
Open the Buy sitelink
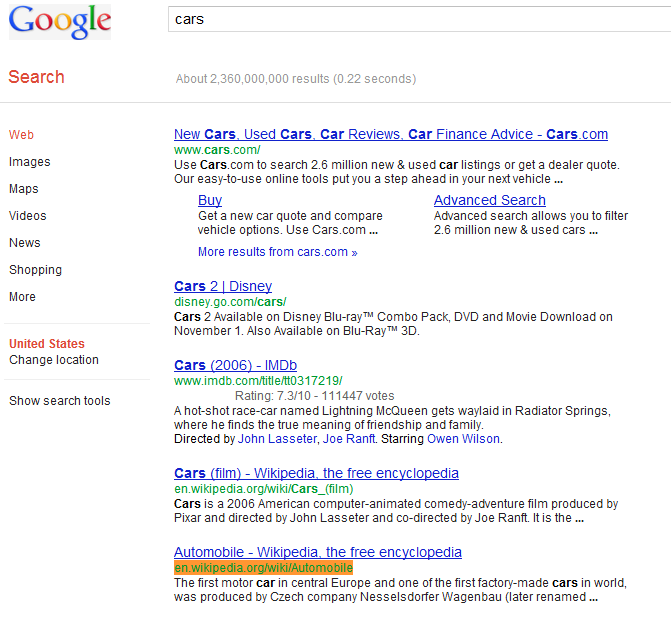pos(210,200)
